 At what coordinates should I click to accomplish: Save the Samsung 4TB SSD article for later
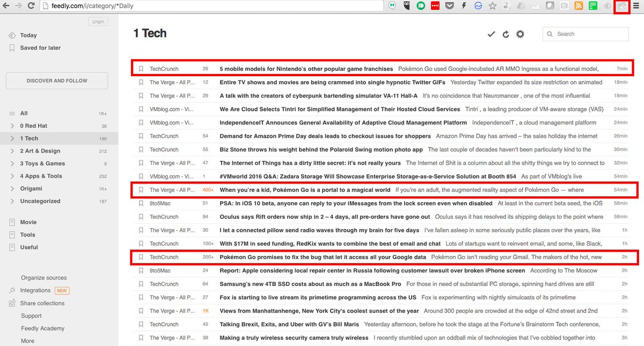[141, 284]
